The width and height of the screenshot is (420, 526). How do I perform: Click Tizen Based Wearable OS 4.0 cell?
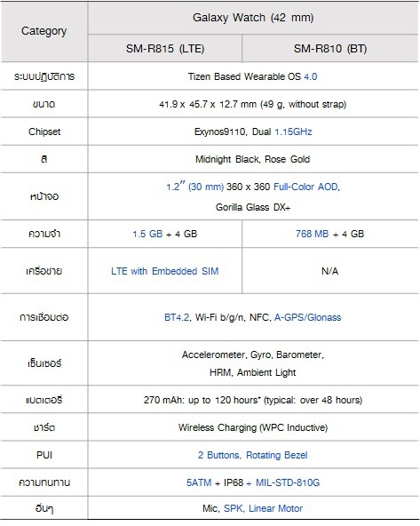point(253,76)
